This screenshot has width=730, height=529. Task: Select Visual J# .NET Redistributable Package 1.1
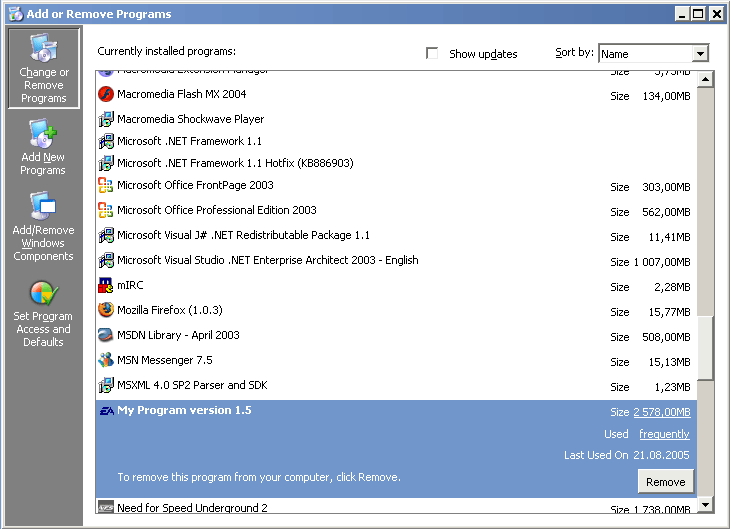[x=243, y=235]
